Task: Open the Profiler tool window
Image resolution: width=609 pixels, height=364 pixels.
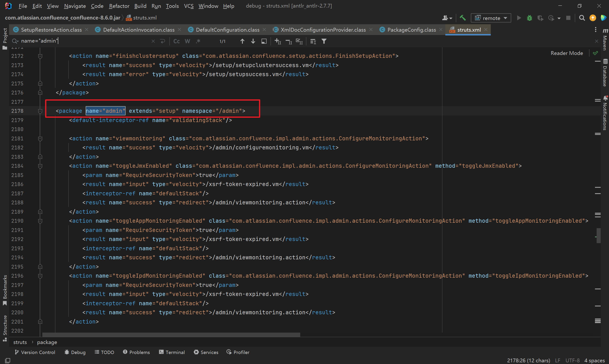Action: (x=238, y=352)
